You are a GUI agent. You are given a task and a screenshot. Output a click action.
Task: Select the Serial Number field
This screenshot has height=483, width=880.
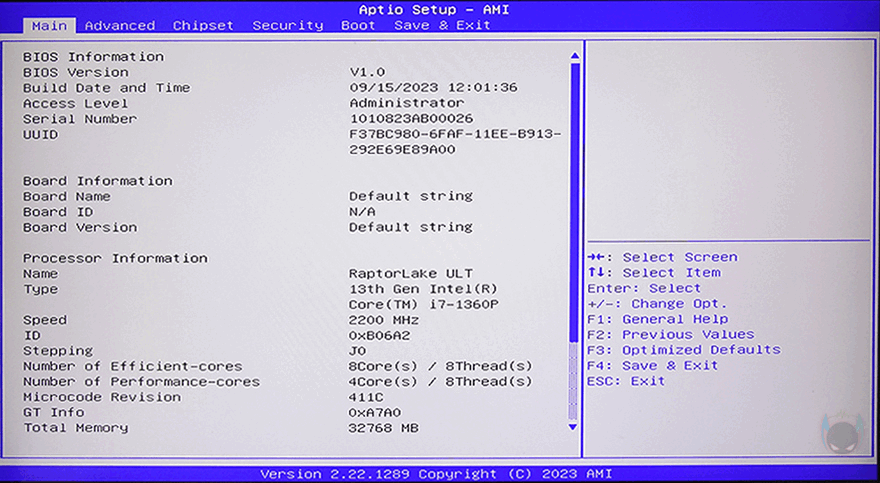pyautogui.click(x=80, y=119)
